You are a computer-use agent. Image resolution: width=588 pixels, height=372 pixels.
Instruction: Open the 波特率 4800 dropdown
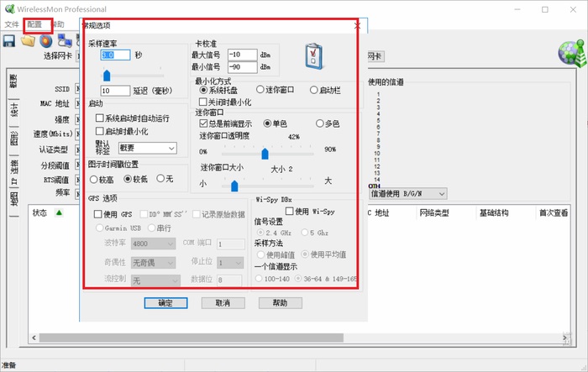coord(153,244)
